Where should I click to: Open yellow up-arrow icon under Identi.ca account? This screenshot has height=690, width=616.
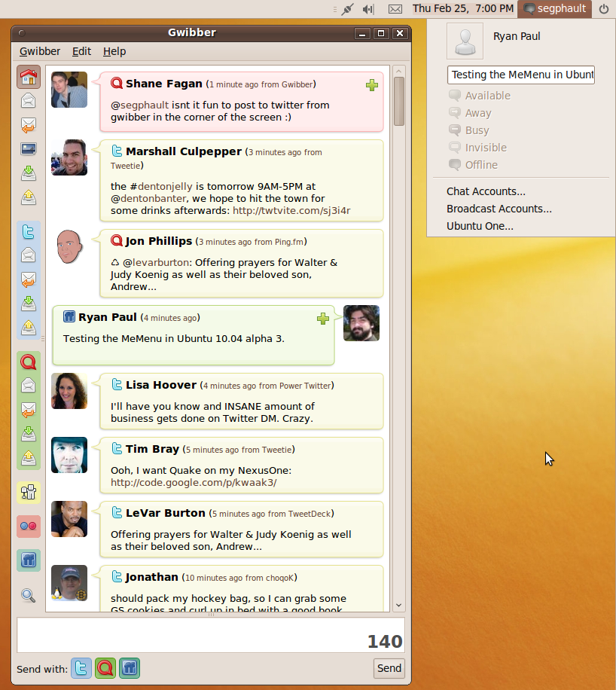coord(29,458)
